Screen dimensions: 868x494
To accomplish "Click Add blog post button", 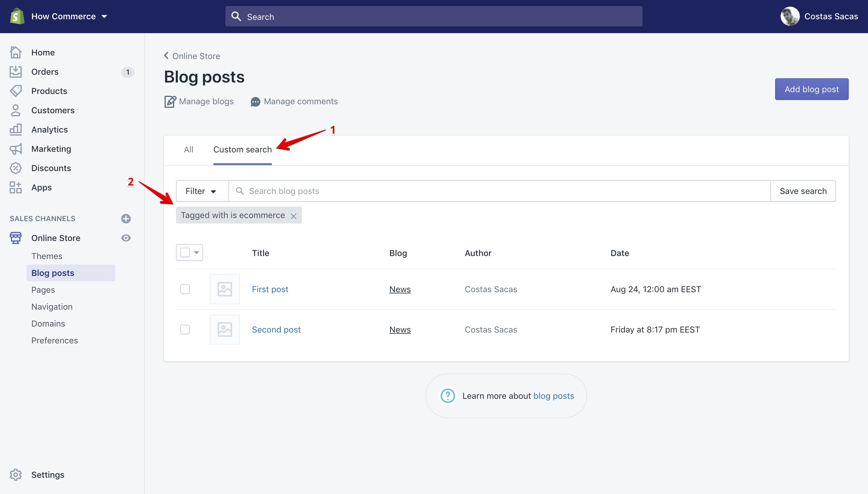I will [x=811, y=89].
